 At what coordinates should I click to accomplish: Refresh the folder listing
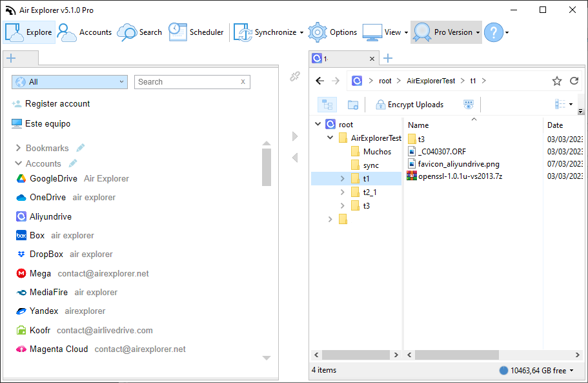click(574, 81)
